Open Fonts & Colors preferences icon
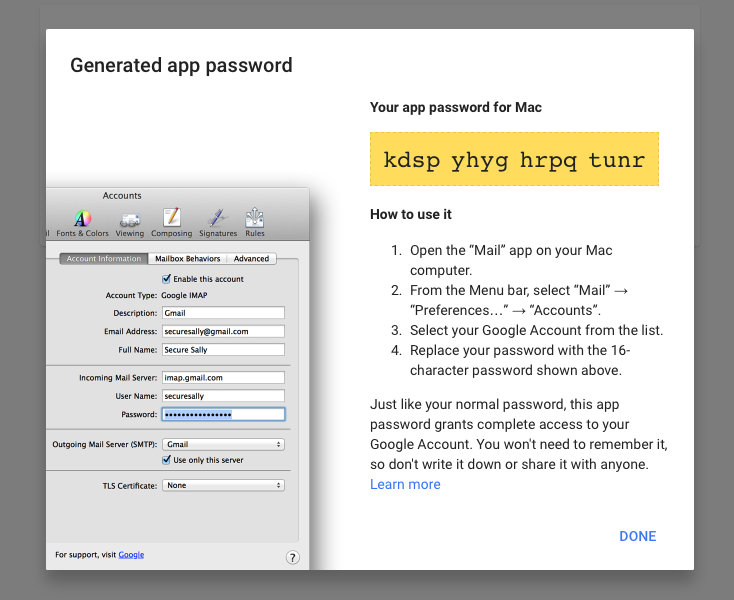Viewport: 734px width, 600px height. [x=82, y=223]
